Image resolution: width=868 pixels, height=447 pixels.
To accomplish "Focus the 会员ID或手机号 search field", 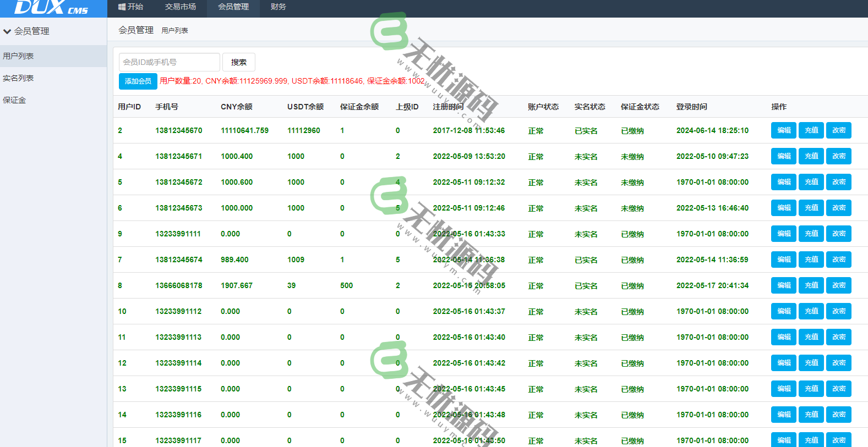I will [x=169, y=62].
